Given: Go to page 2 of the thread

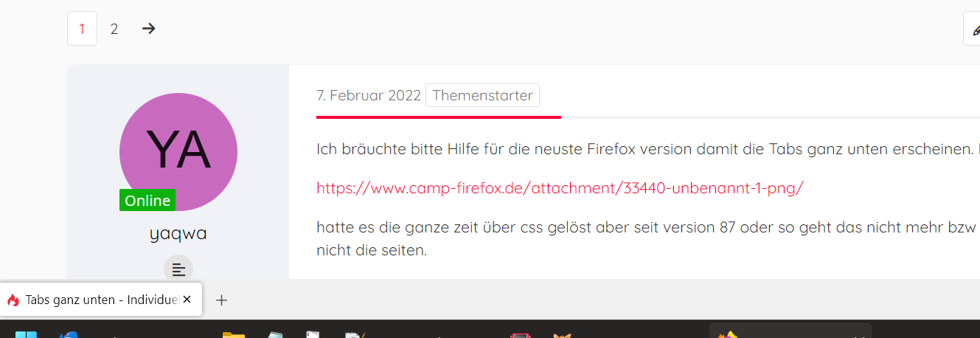Looking at the screenshot, I should (114, 29).
